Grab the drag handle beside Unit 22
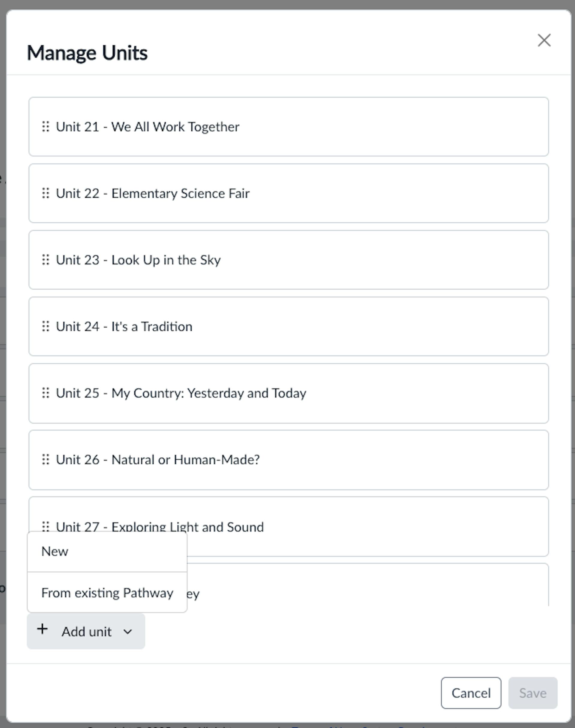This screenshot has height=728, width=575. 46,193
